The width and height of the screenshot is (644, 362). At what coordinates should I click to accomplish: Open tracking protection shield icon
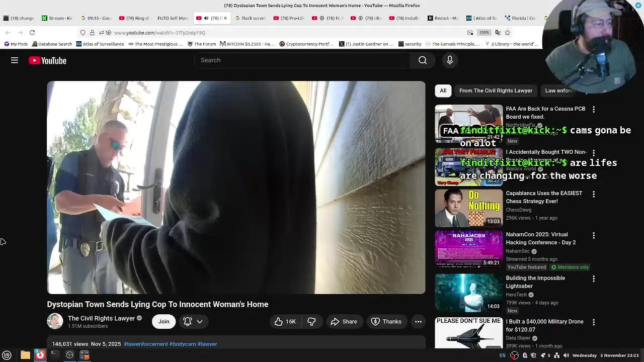(83, 33)
